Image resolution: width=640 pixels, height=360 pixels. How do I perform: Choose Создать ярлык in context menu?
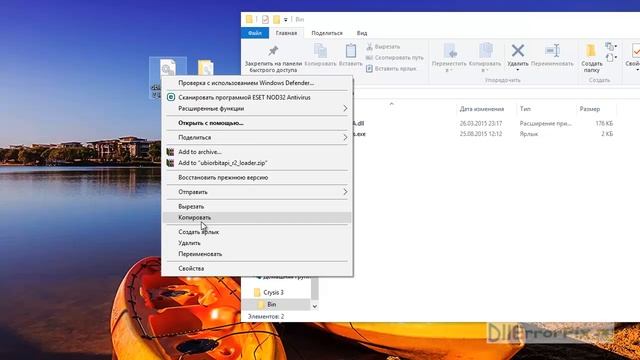pos(257,232)
